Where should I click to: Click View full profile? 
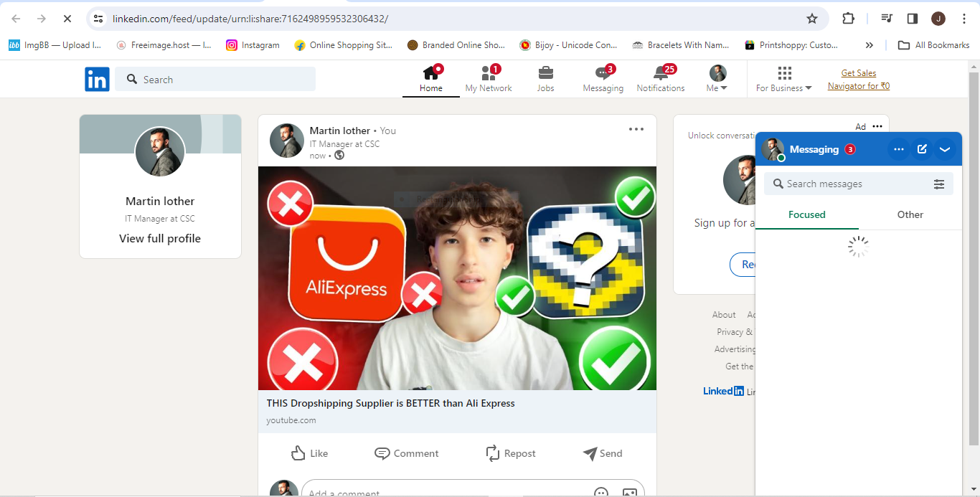[x=160, y=238]
